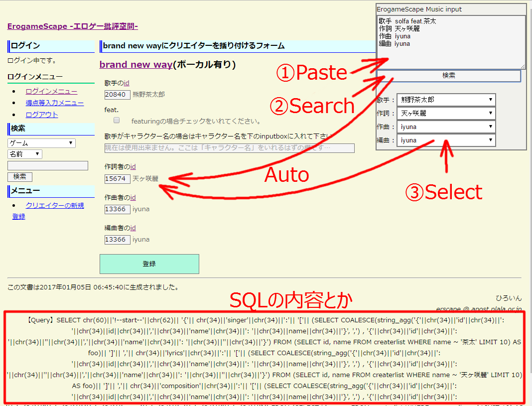Open the 名前 search field dropdown
This screenshot has width=532, height=406.
(x=25, y=154)
